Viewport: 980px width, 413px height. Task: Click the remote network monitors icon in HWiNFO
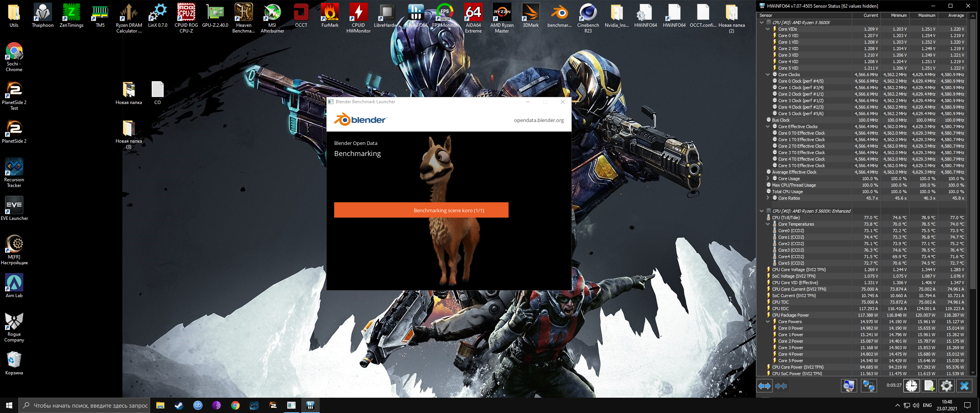tap(869, 385)
